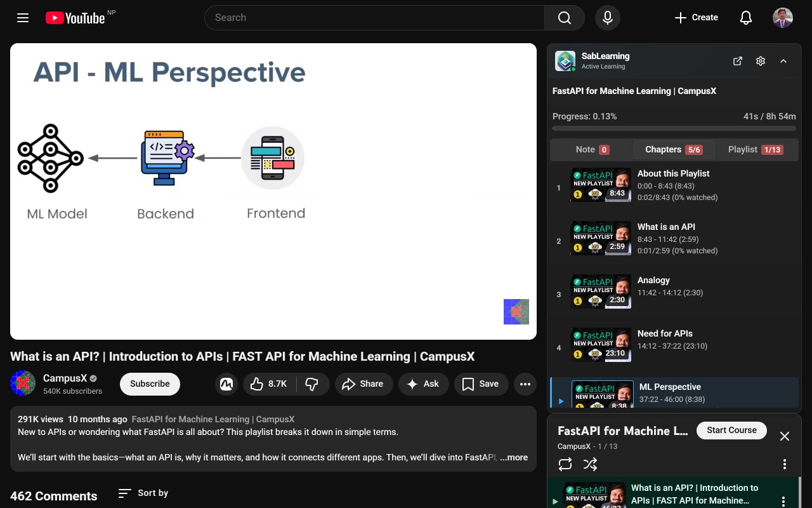812x508 pixels.
Task: Click the Start Course button
Action: [731, 430]
